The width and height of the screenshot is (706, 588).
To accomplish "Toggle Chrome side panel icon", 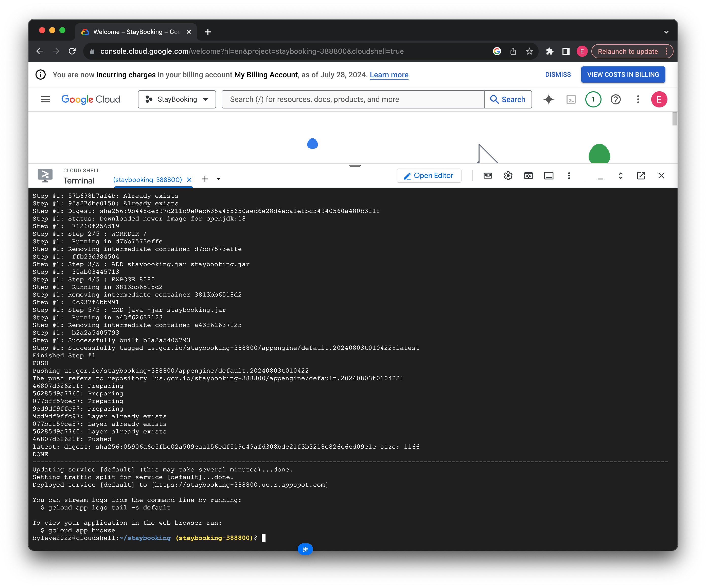I will [x=566, y=51].
